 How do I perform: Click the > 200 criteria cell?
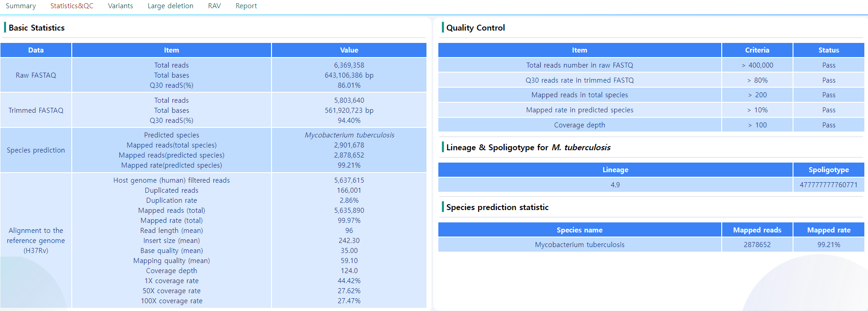tap(757, 95)
